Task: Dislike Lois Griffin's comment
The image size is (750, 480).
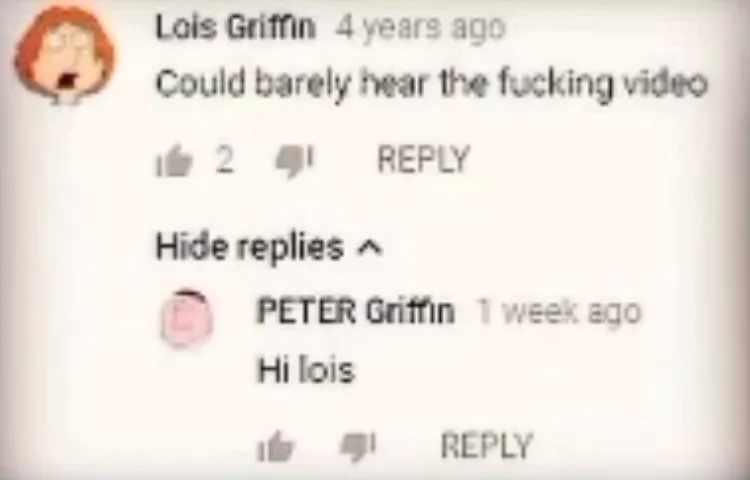Action: pos(295,161)
